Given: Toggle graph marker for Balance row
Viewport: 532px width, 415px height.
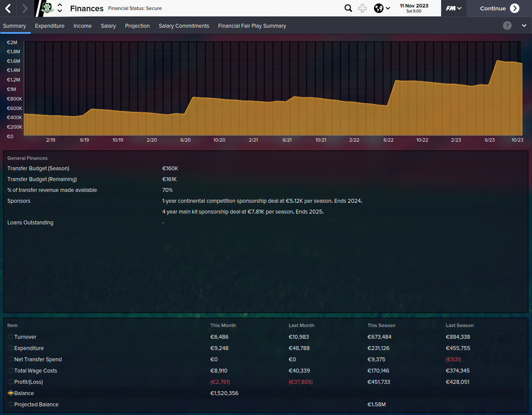Looking at the screenshot, I should 10,393.
